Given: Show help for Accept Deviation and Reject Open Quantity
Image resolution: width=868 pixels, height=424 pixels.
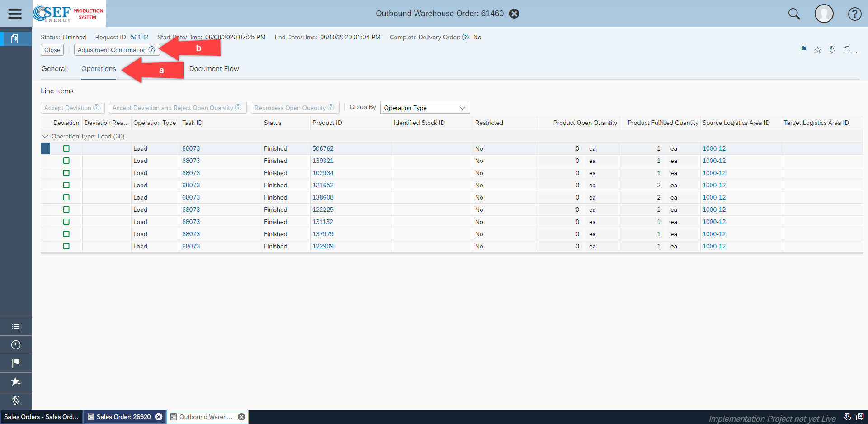Looking at the screenshot, I should (x=238, y=108).
